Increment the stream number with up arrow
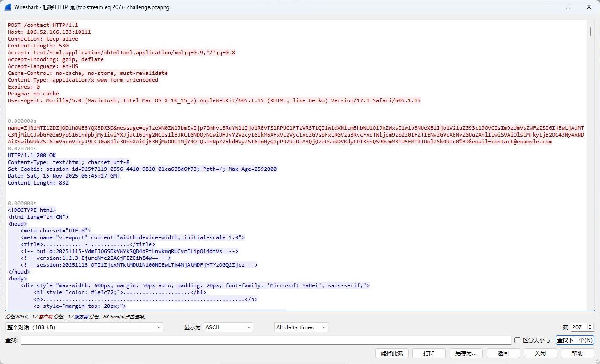The width and height of the screenshot is (600, 364). (590, 325)
